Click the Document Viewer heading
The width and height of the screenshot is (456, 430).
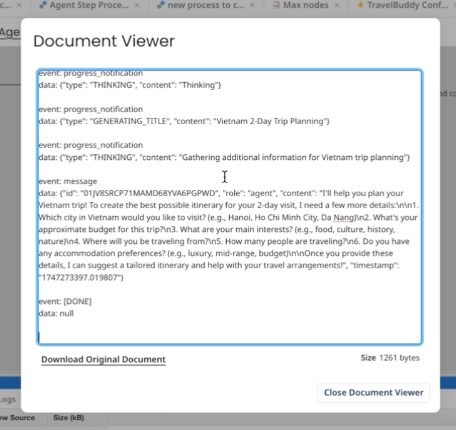(104, 41)
